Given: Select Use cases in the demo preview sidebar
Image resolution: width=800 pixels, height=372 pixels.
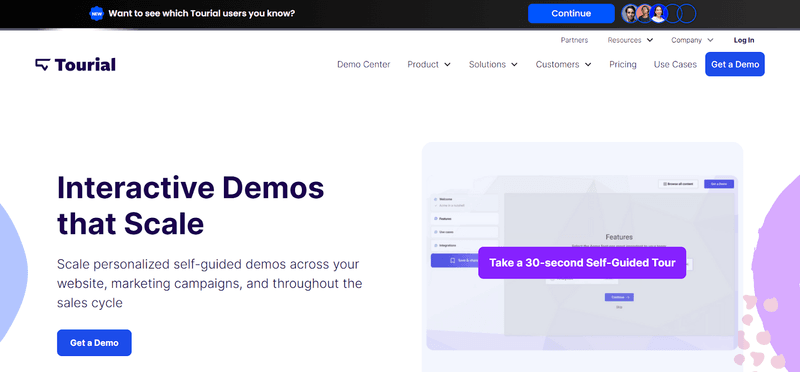Looking at the screenshot, I should pos(464,232).
